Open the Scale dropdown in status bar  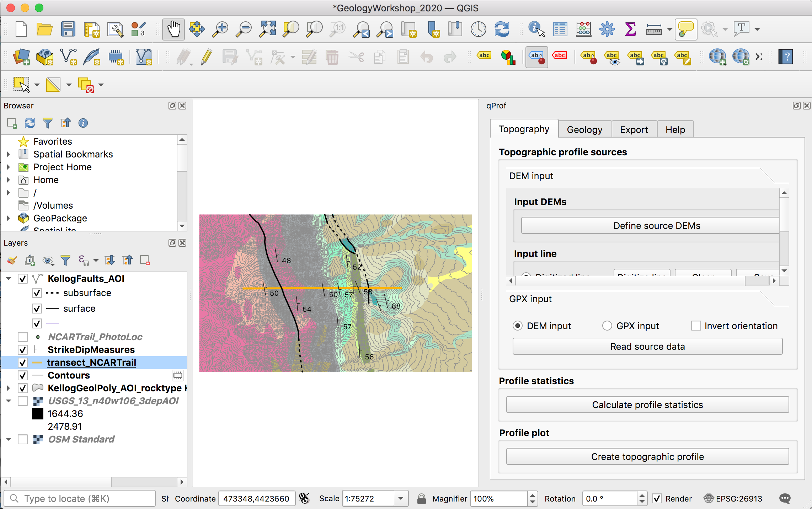pyautogui.click(x=401, y=498)
